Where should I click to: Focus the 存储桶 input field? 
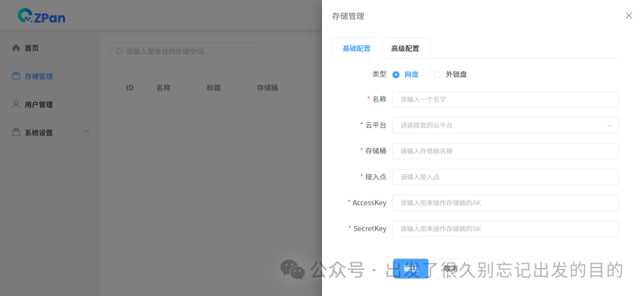505,152
